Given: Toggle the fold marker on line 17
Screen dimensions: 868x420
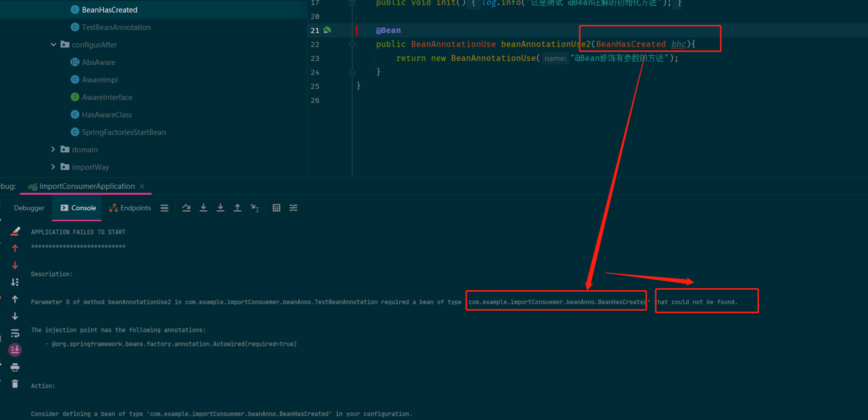Looking at the screenshot, I should pyautogui.click(x=352, y=3).
